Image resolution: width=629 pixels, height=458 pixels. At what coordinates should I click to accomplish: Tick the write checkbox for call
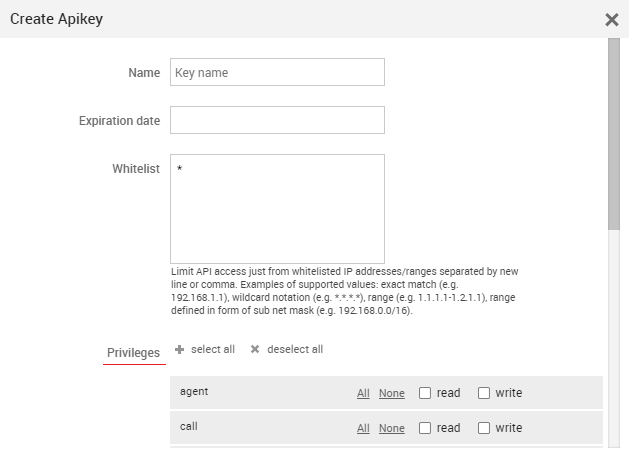coord(484,428)
